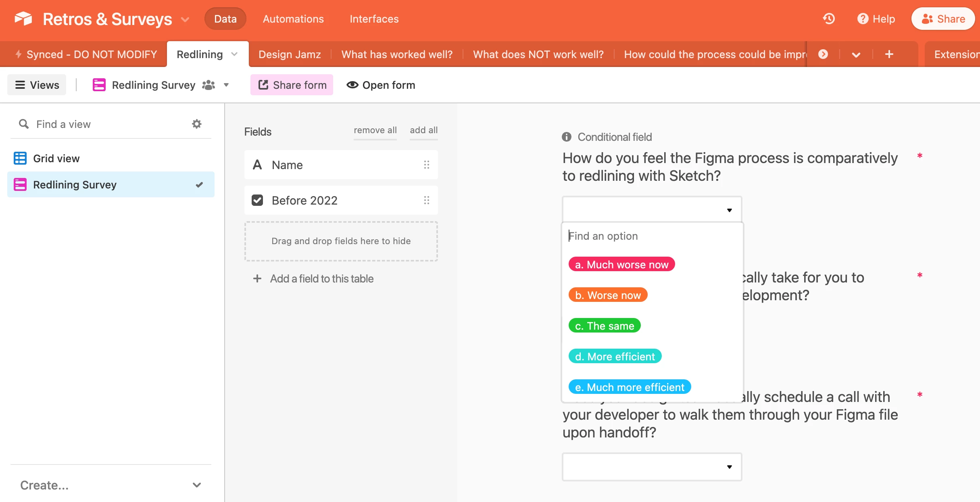Image resolution: width=980 pixels, height=502 pixels.
Task: Switch to the Design Jamz table tab
Action: point(290,54)
